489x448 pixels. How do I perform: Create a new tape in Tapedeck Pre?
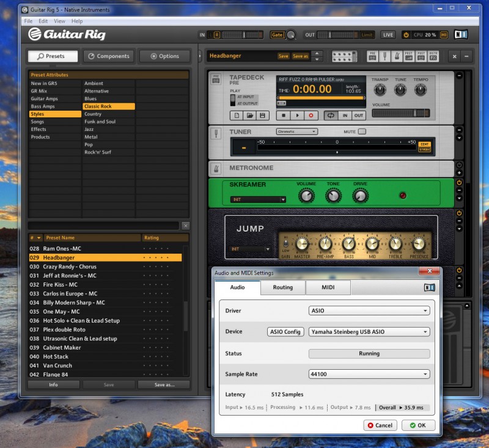pos(237,116)
